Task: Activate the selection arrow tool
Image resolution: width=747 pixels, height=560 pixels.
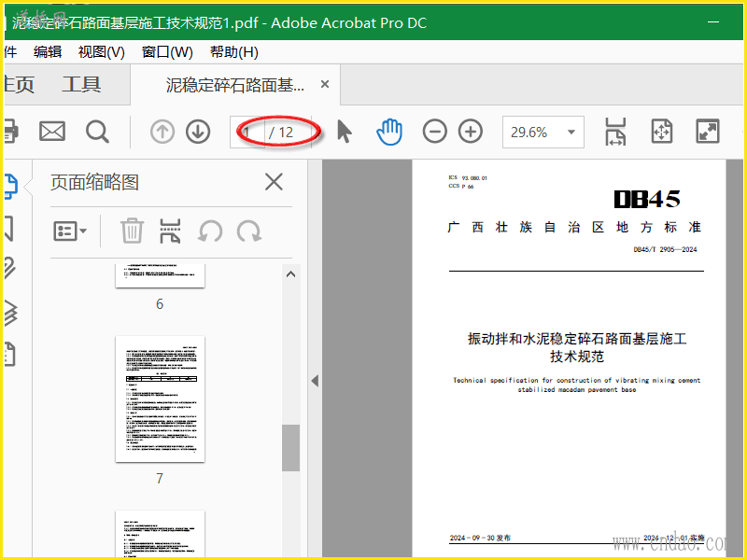Action: (344, 132)
